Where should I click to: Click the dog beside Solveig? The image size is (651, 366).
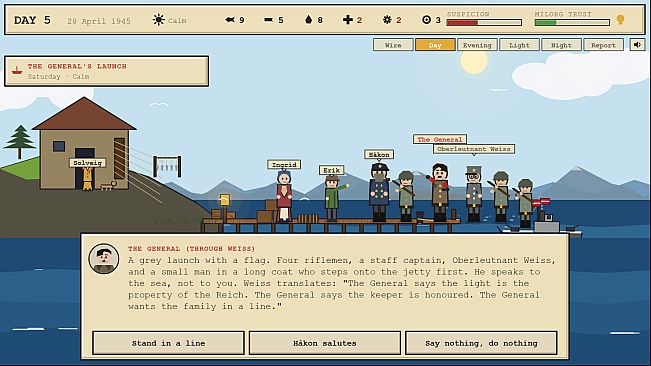[x=108, y=185]
